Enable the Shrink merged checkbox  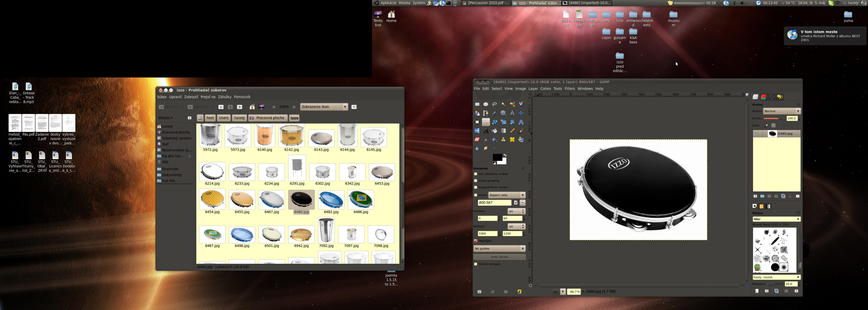click(x=475, y=264)
